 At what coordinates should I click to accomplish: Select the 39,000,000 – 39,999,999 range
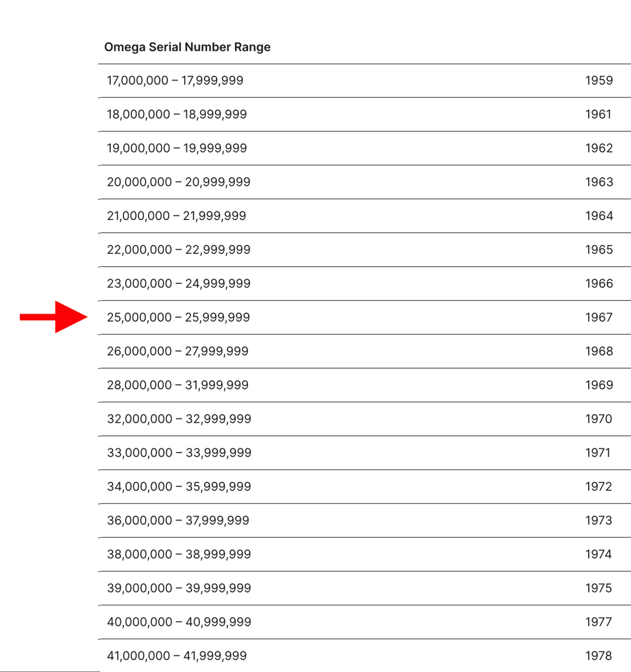(x=179, y=588)
